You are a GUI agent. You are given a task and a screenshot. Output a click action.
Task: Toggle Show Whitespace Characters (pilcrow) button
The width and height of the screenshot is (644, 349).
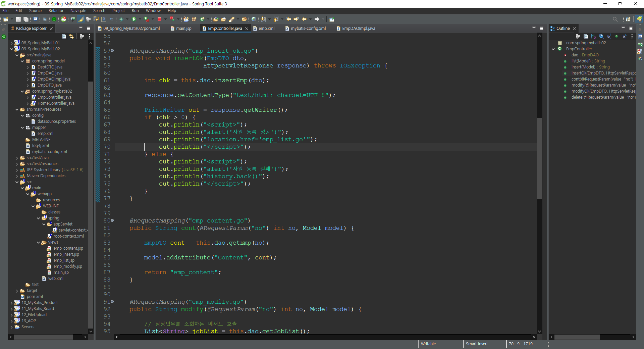pos(111,19)
